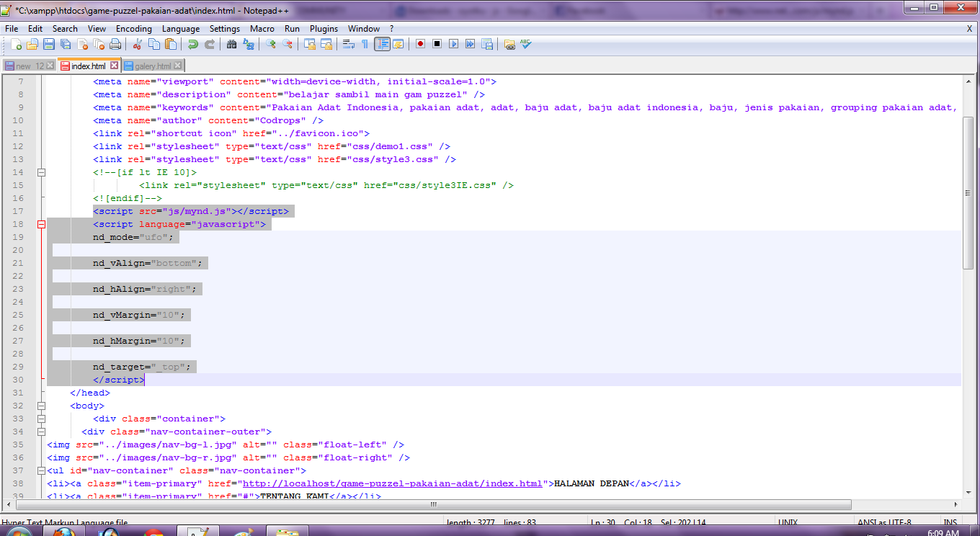
Task: Open Firefox from the Windows taskbar
Action: click(64, 532)
